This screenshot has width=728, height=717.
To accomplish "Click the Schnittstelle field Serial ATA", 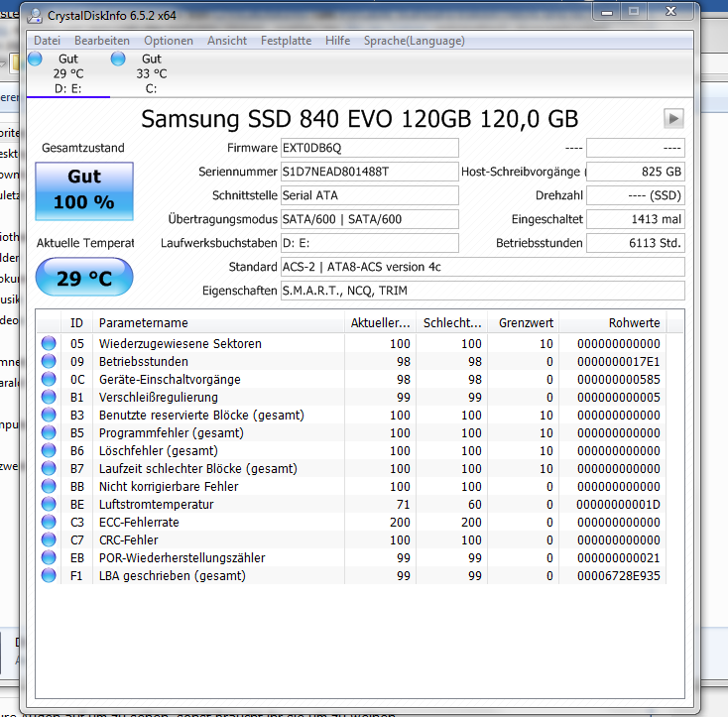I will 370,195.
